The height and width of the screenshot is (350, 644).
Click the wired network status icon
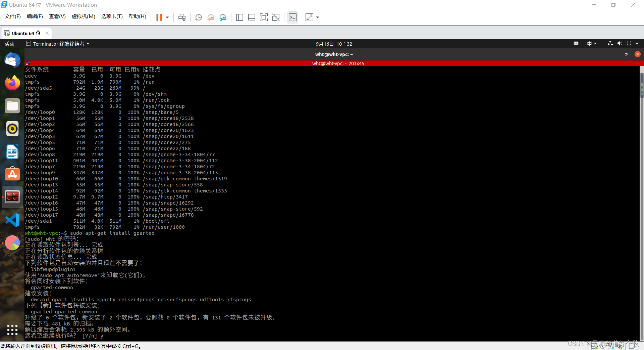610,43
